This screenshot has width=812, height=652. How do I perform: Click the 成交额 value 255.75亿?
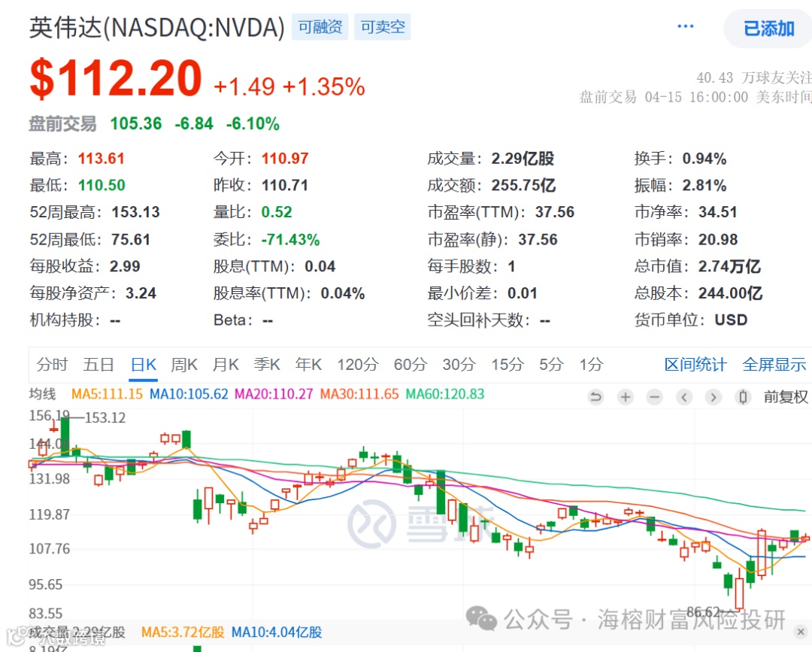pos(523,186)
